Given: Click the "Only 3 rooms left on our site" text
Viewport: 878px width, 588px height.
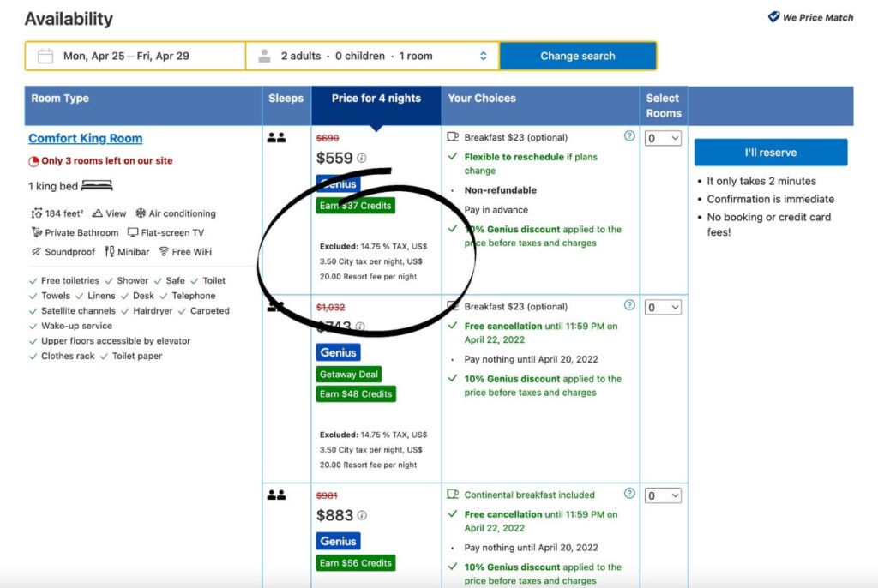Looking at the screenshot, I should pyautogui.click(x=107, y=161).
